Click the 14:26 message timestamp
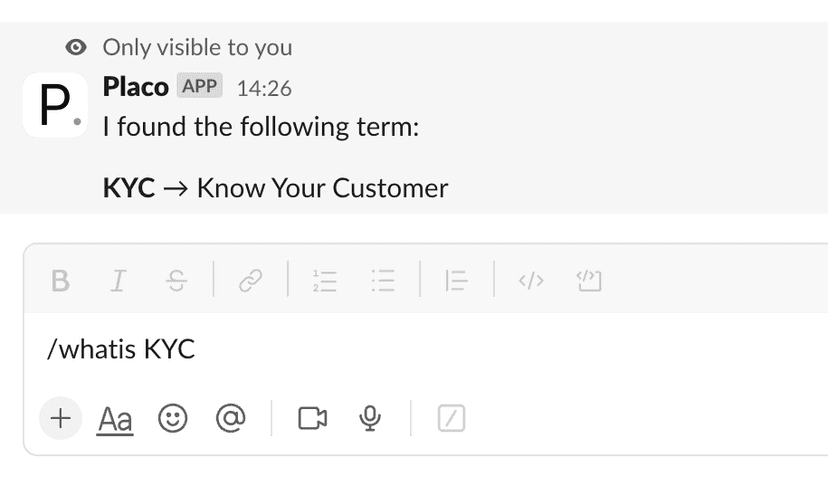 click(x=264, y=89)
